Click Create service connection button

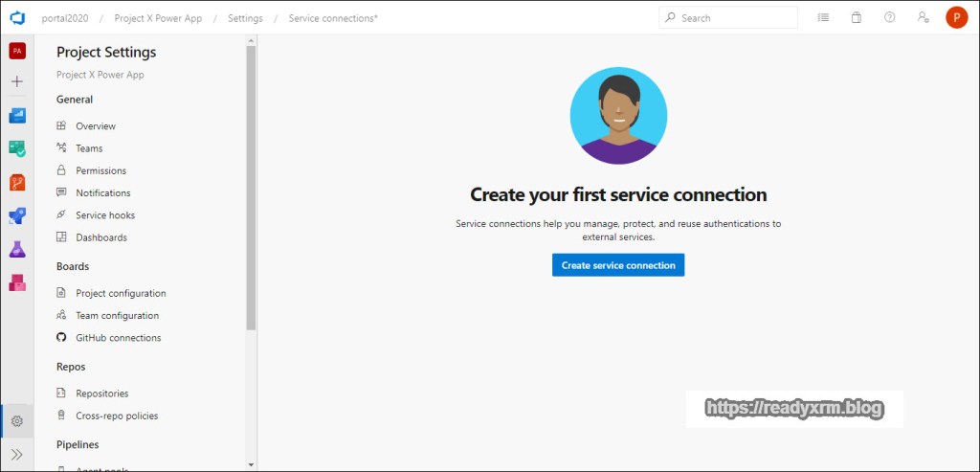[618, 265]
